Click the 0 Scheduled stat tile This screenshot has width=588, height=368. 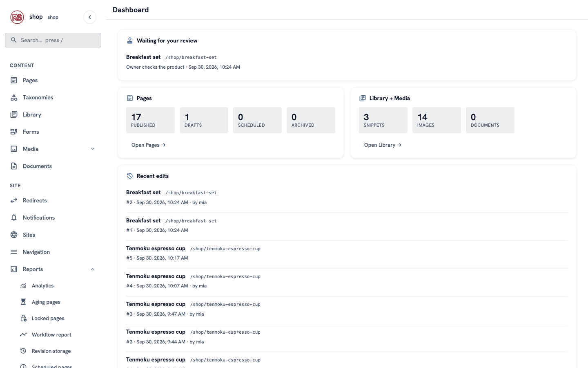click(257, 120)
